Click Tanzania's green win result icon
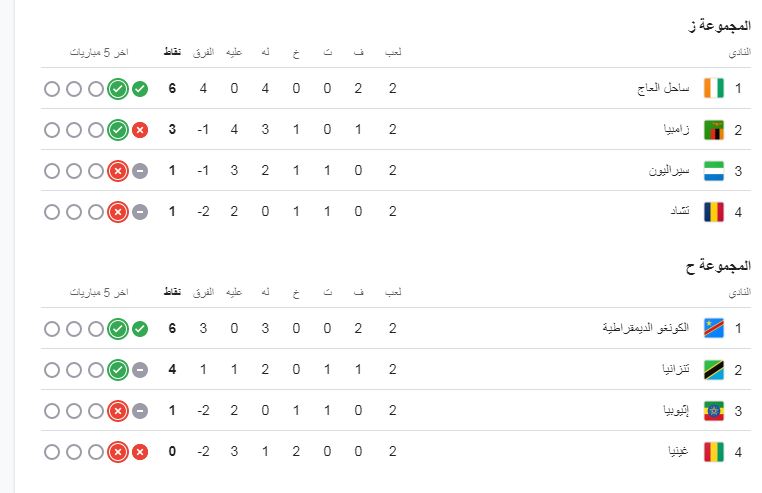This screenshot has width=762, height=493. [118, 370]
